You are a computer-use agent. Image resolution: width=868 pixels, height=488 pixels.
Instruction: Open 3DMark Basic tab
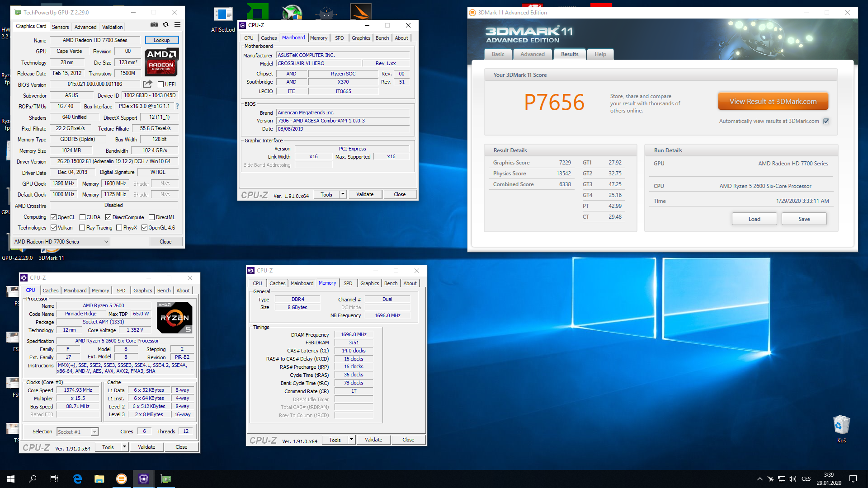click(498, 54)
